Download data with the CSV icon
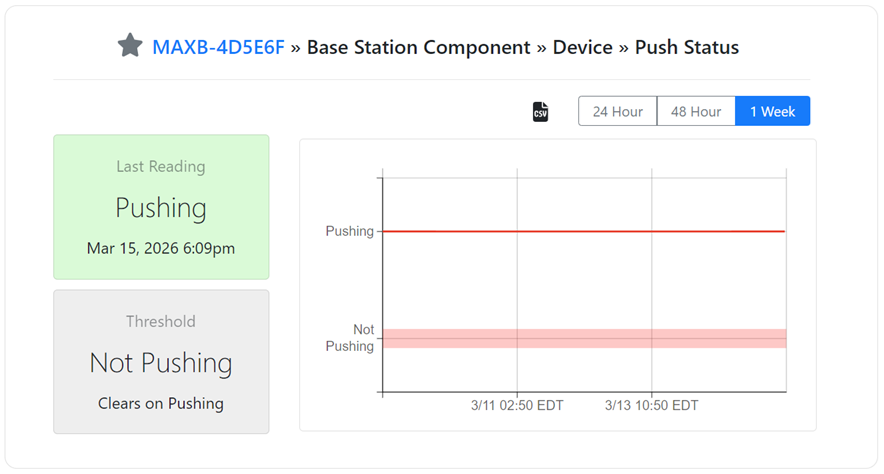Image resolution: width=884 pixels, height=474 pixels. pos(540,112)
